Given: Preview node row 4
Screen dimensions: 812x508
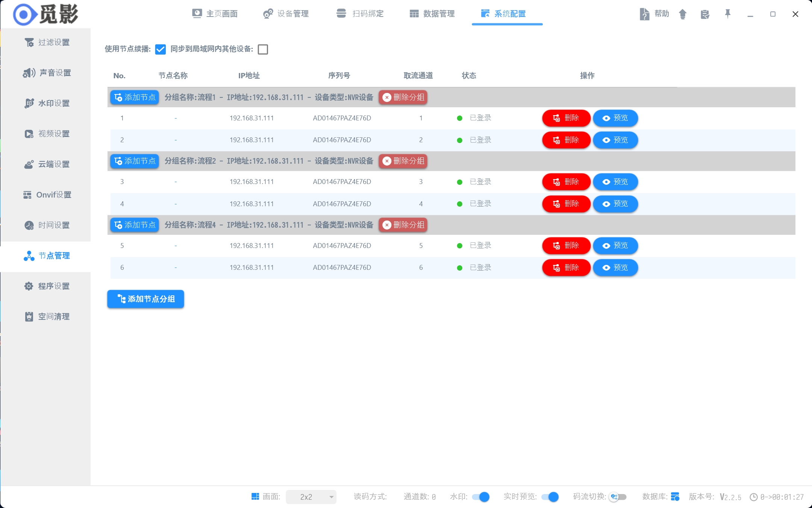Looking at the screenshot, I should pos(615,204).
